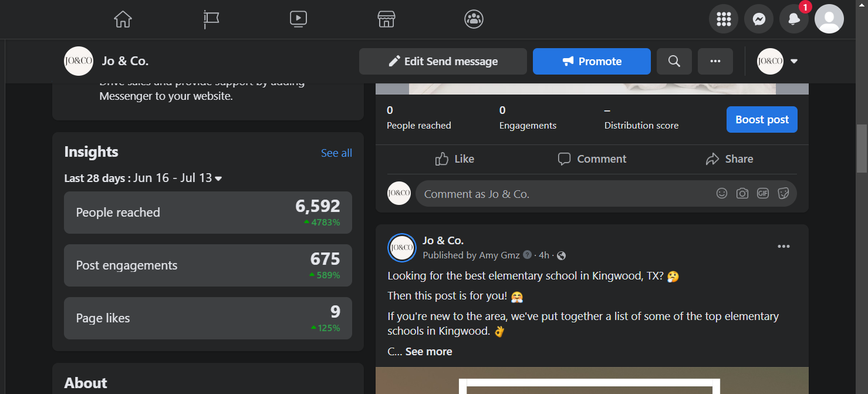868x394 pixels.
Task: Add a sticker to the comment
Action: pos(783,193)
